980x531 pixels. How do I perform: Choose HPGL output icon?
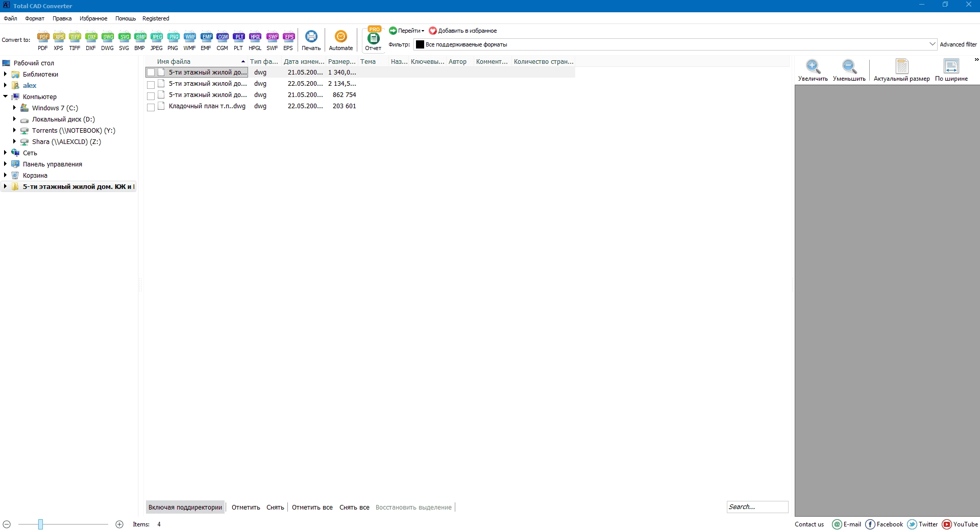(x=255, y=41)
